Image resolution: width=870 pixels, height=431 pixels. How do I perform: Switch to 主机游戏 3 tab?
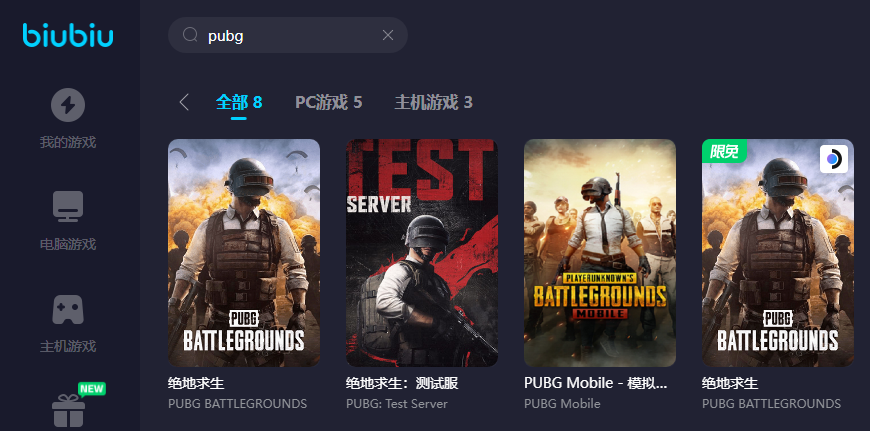point(433,102)
